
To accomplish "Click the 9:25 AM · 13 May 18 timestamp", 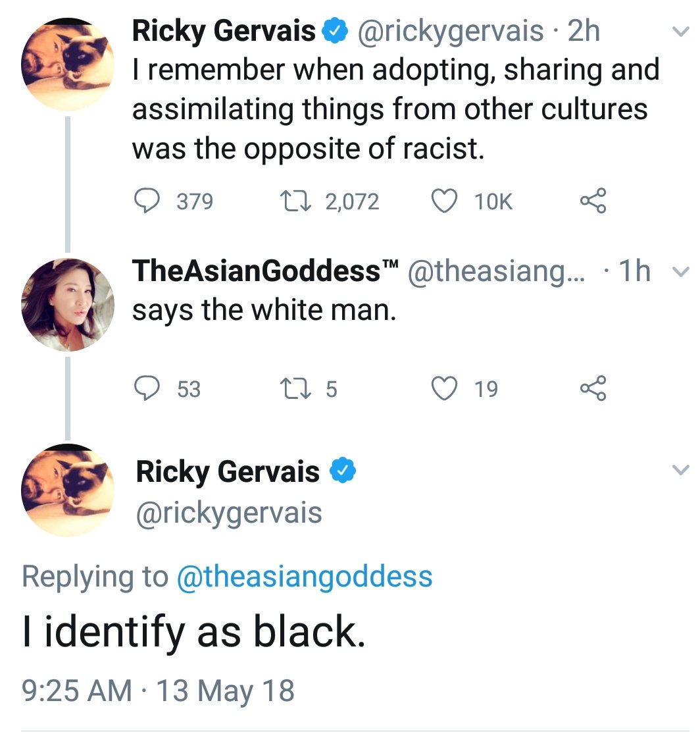I will point(158,691).
